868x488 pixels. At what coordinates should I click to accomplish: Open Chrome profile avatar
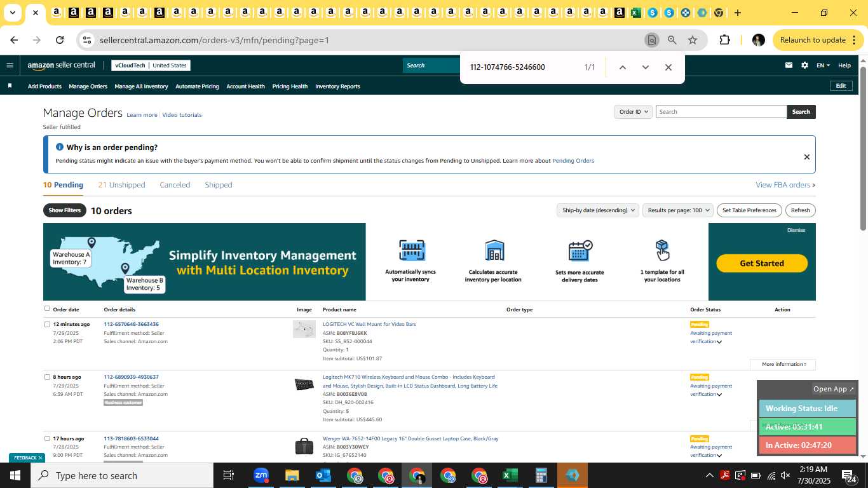(x=758, y=40)
